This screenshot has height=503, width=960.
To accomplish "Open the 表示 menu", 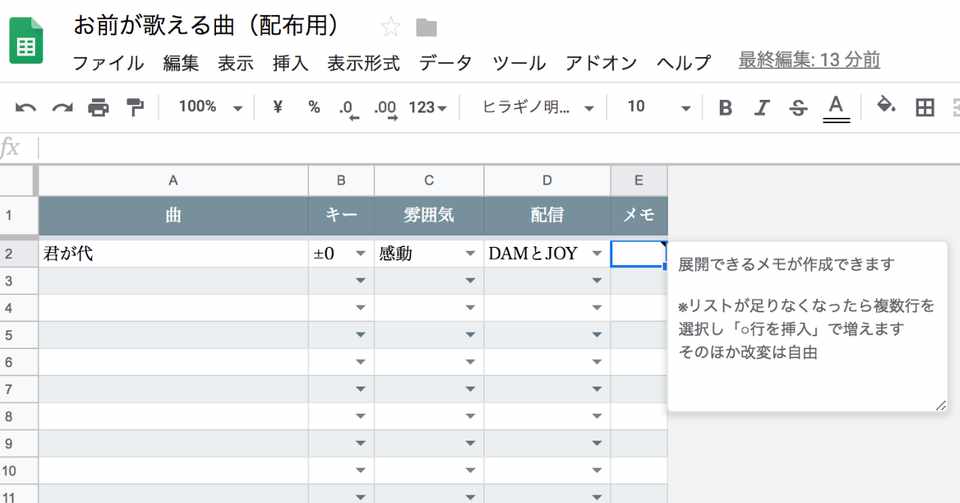I will (236, 62).
